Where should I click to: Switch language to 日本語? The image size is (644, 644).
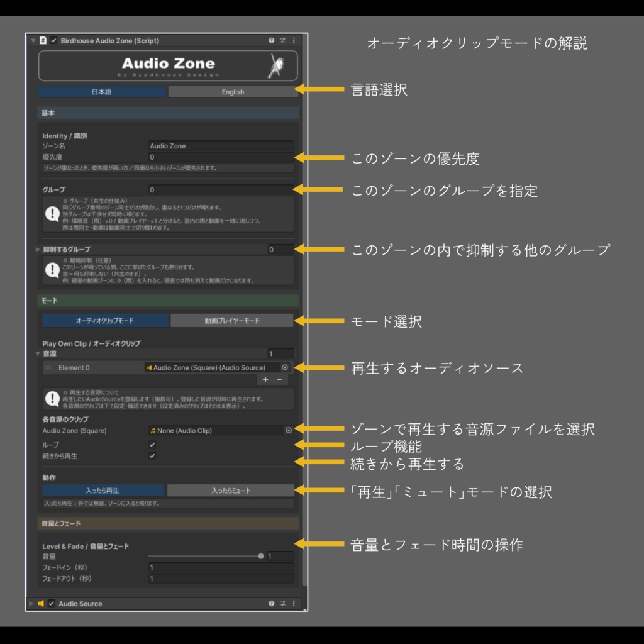point(101,92)
